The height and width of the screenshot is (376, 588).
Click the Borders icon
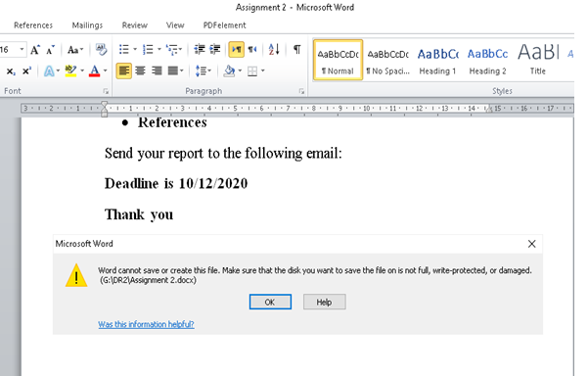(252, 70)
